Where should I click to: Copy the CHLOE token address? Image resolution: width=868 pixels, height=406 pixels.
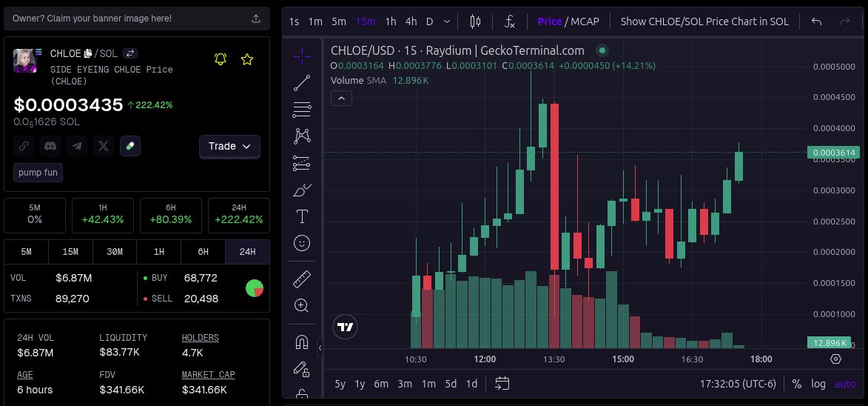(x=88, y=53)
